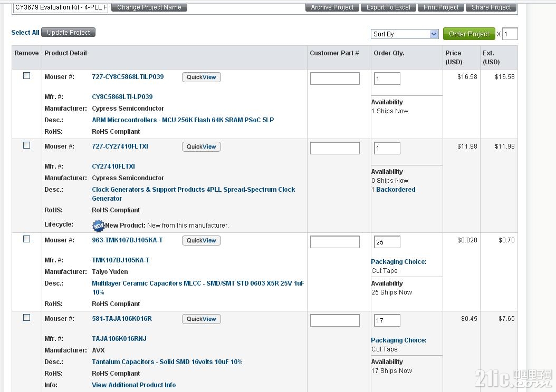Click the Update Project button
Image resolution: width=556 pixels, height=392 pixels.
(x=69, y=33)
